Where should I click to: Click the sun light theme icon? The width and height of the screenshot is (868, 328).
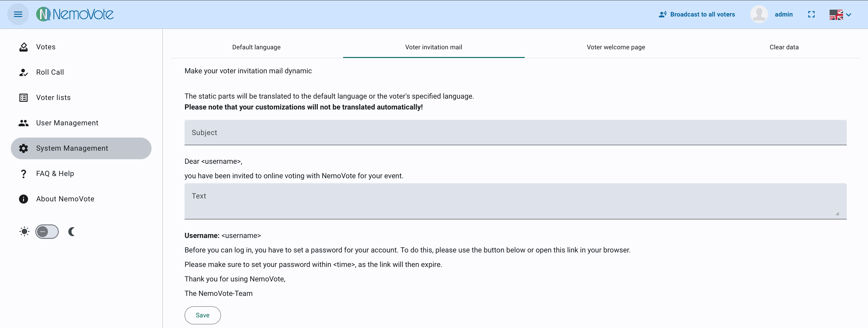pyautogui.click(x=24, y=232)
